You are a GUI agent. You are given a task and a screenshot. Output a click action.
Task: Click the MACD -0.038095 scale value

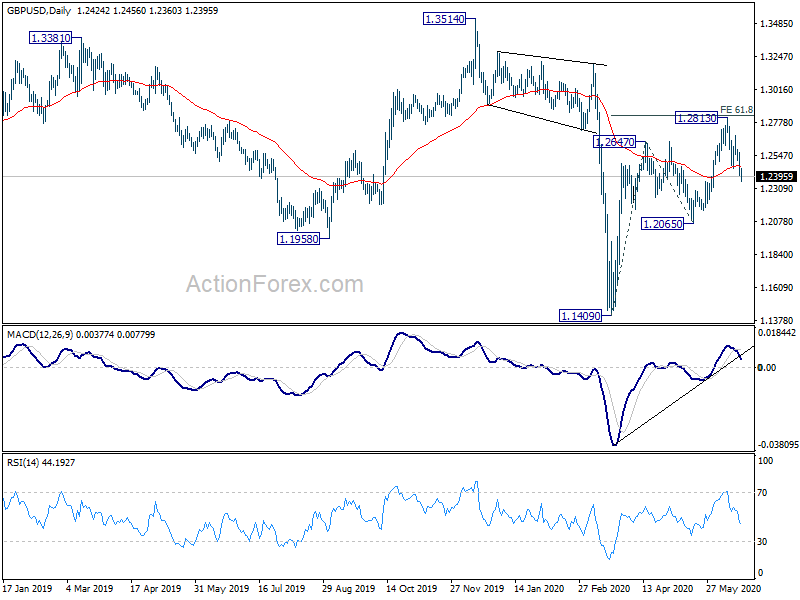point(778,445)
